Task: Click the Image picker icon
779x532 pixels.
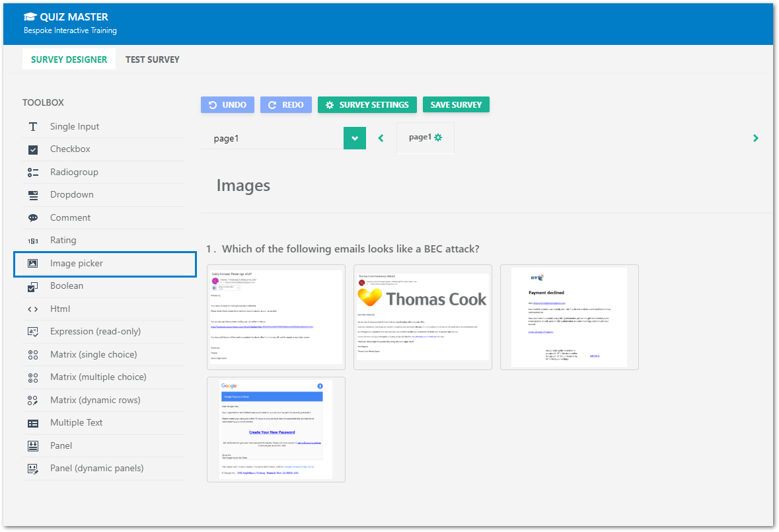Action: (x=33, y=263)
